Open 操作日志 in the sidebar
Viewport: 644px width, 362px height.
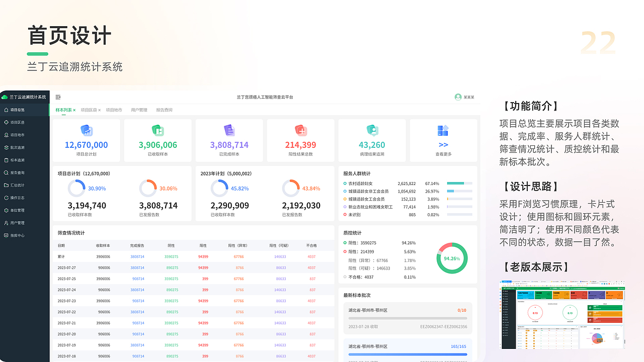25,198
